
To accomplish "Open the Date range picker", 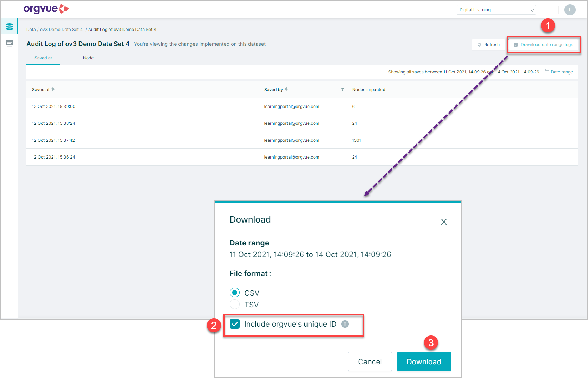I will (x=559, y=72).
